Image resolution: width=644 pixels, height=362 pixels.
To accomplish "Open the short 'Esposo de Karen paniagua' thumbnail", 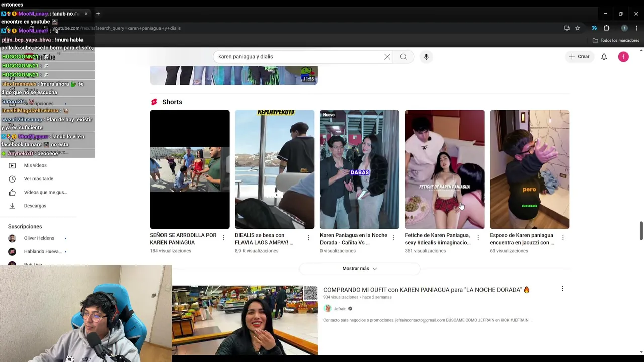I will pos(529,169).
